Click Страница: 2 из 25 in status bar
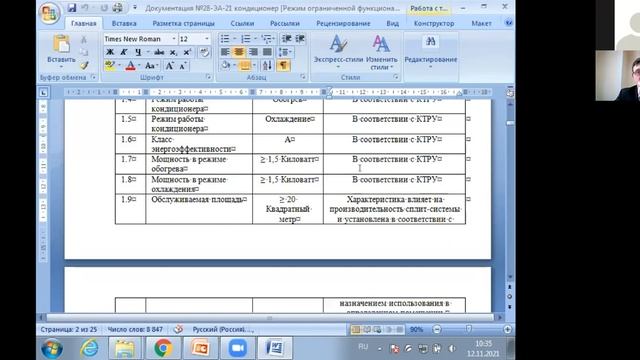 69,329
